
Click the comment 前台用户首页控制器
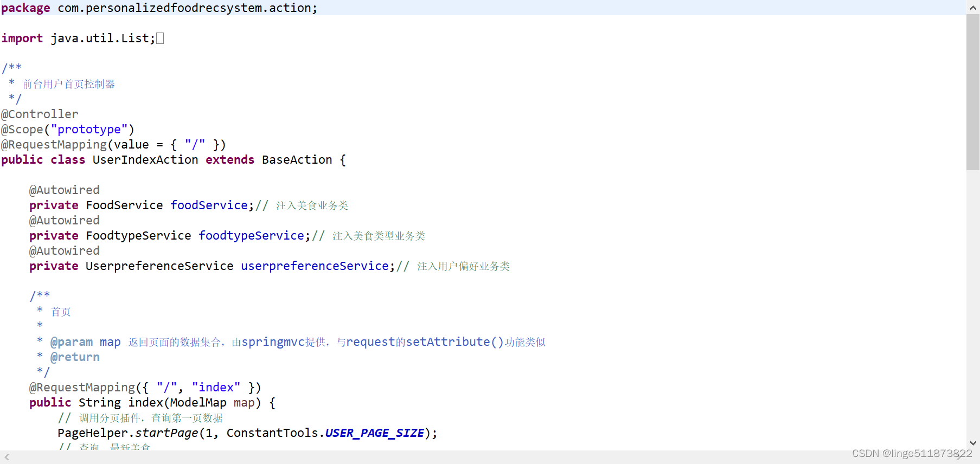69,84
